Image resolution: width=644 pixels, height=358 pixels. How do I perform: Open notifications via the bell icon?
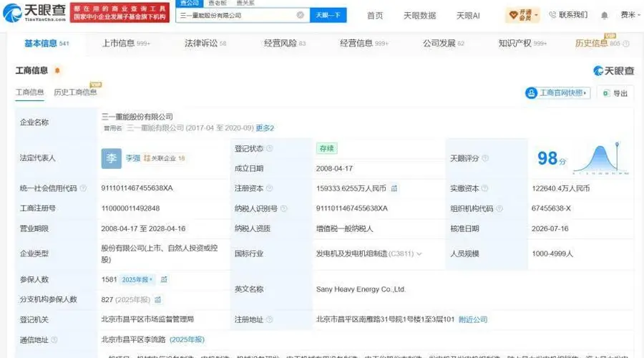[604, 16]
